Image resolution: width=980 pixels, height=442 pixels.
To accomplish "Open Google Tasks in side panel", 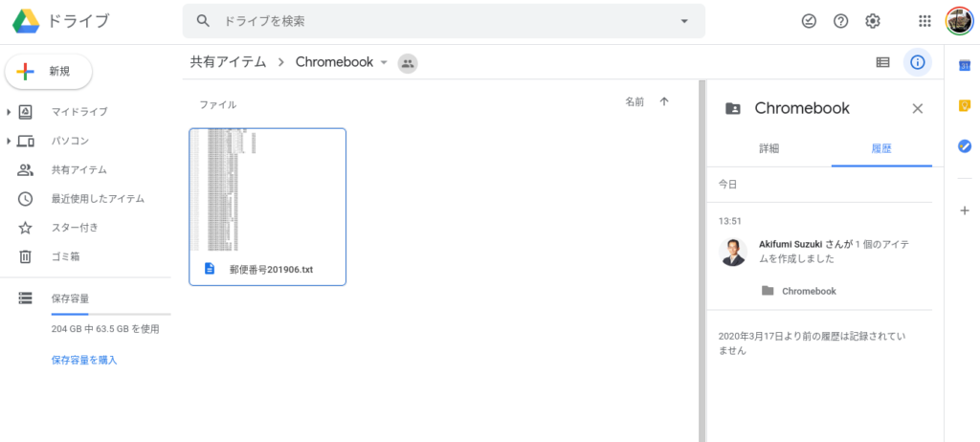I will 964,146.
